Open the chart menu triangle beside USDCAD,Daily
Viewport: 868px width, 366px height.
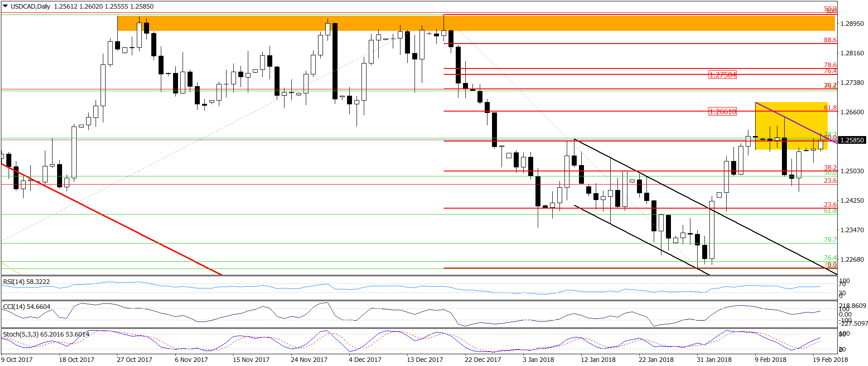[5, 6]
